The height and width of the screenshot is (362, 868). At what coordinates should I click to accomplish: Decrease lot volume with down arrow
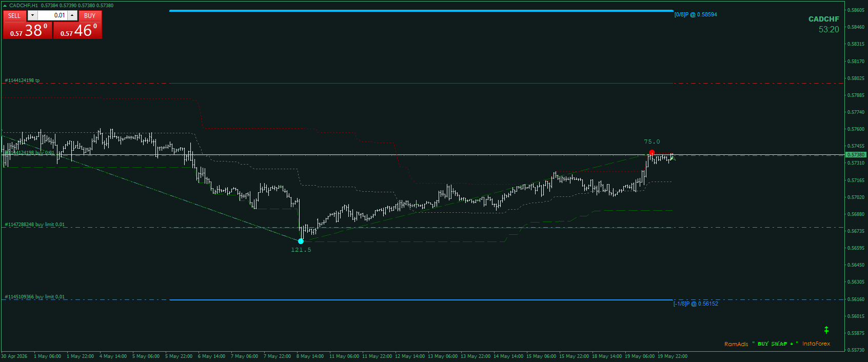point(32,15)
